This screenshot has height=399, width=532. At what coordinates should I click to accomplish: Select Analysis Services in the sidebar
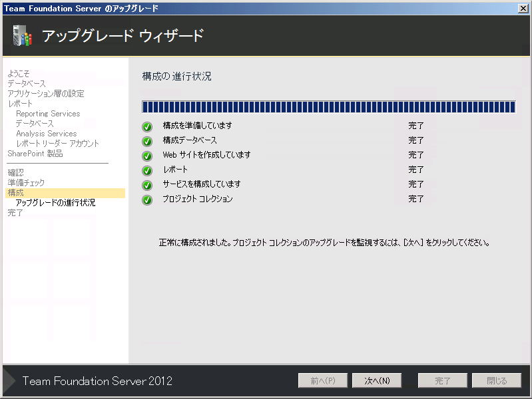point(46,134)
